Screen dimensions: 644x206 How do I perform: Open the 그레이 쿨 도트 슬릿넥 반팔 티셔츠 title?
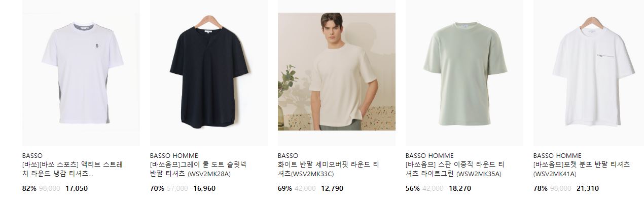[198, 169]
